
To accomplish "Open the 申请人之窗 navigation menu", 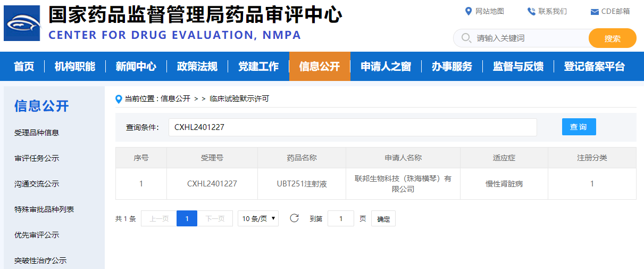I will tap(386, 67).
